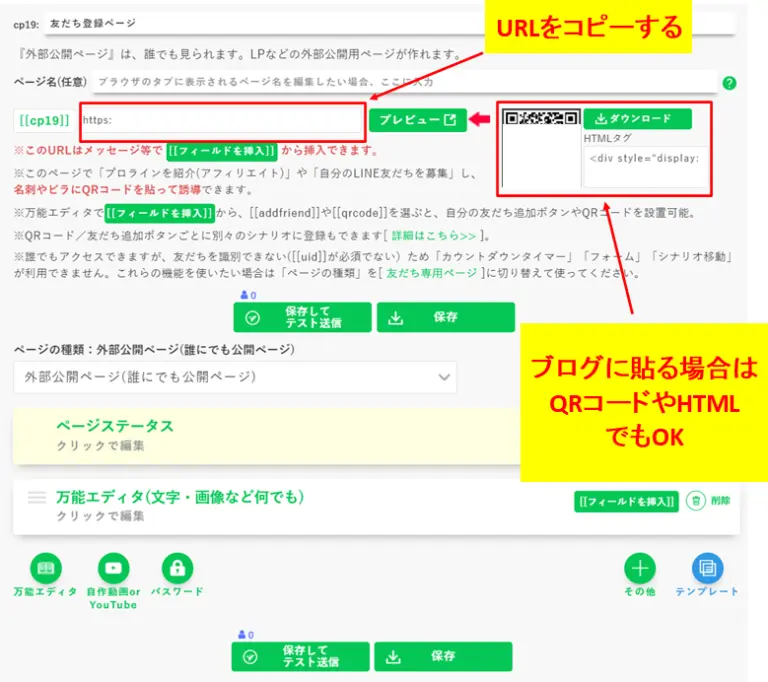Click the HTMLタグ label

pos(607,138)
